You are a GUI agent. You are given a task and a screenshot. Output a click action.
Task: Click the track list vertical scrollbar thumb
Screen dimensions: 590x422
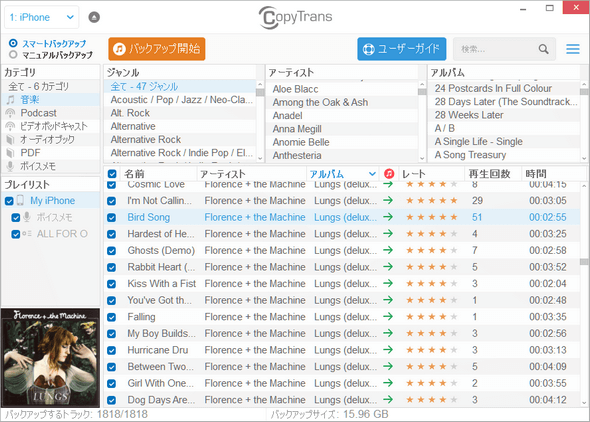pyautogui.click(x=584, y=262)
